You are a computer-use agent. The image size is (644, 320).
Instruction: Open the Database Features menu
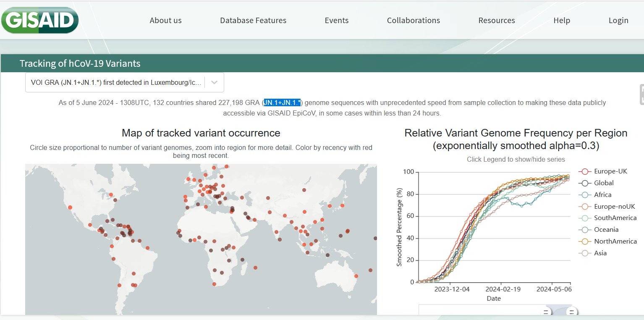click(253, 21)
